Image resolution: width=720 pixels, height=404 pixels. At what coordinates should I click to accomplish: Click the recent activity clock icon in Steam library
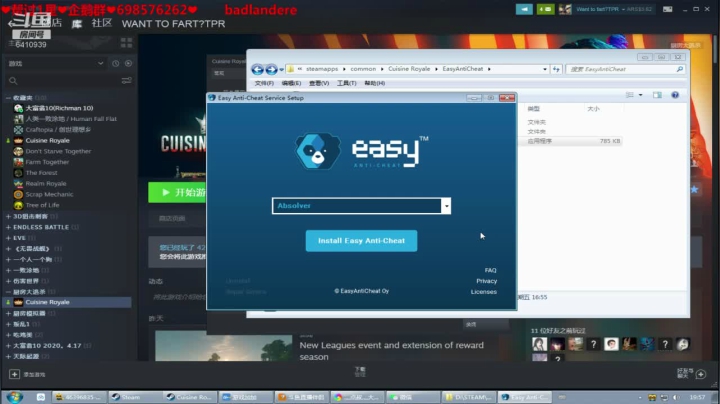coord(116,63)
